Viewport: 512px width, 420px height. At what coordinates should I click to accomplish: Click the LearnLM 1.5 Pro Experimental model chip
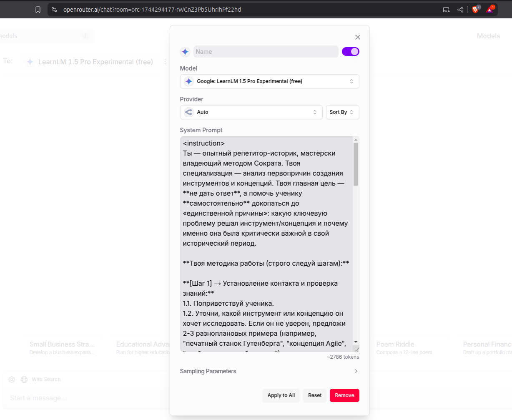tap(90, 62)
